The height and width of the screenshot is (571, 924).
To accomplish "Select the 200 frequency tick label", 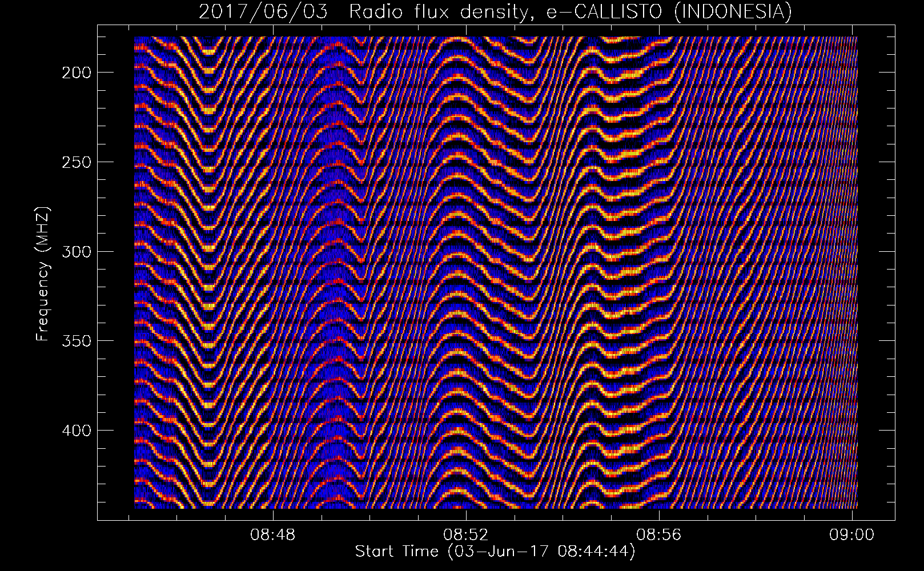I will click(x=77, y=73).
